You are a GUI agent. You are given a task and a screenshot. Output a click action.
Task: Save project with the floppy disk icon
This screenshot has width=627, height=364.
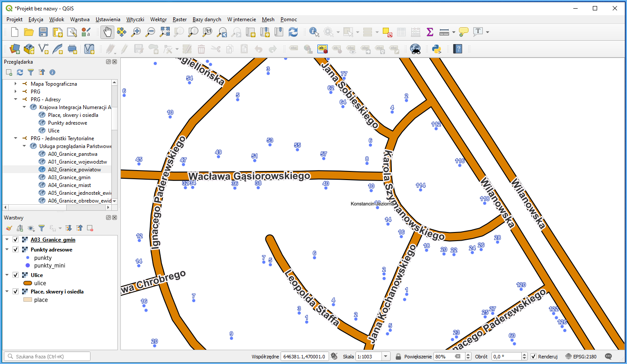tap(43, 32)
